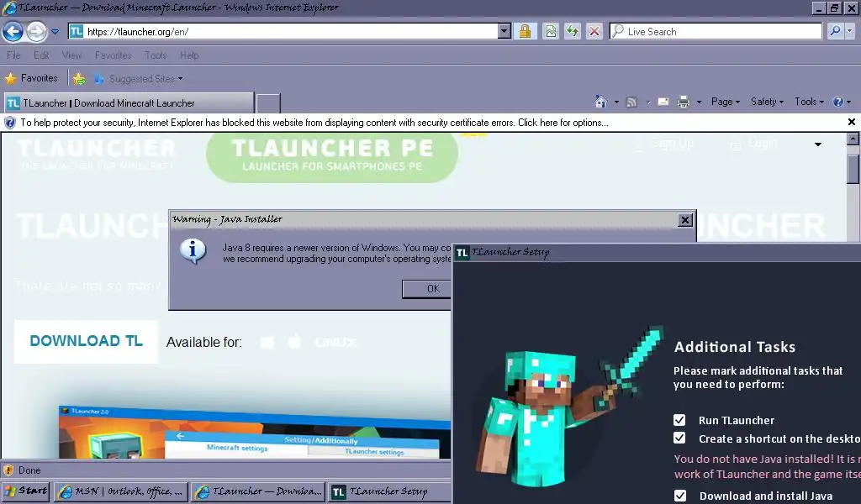Open the View menu
This screenshot has height=504, width=861.
(71, 55)
